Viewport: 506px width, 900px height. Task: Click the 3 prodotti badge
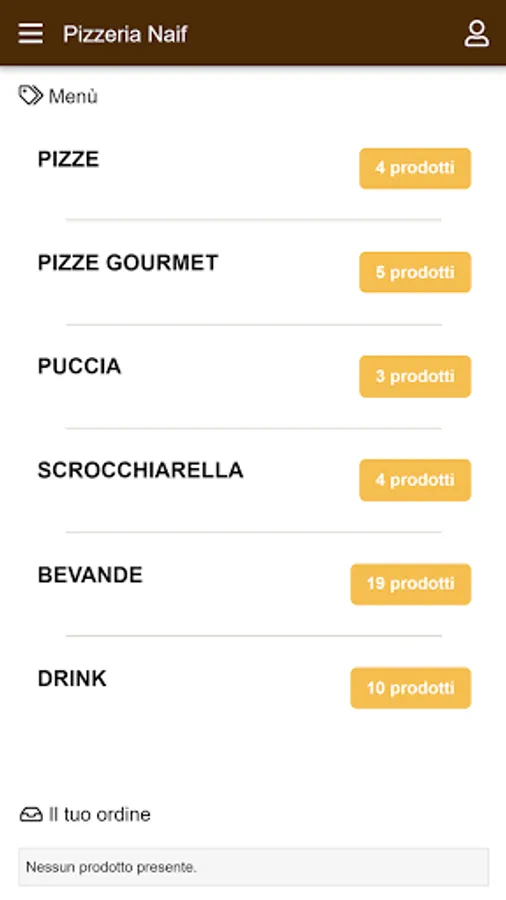(x=415, y=377)
